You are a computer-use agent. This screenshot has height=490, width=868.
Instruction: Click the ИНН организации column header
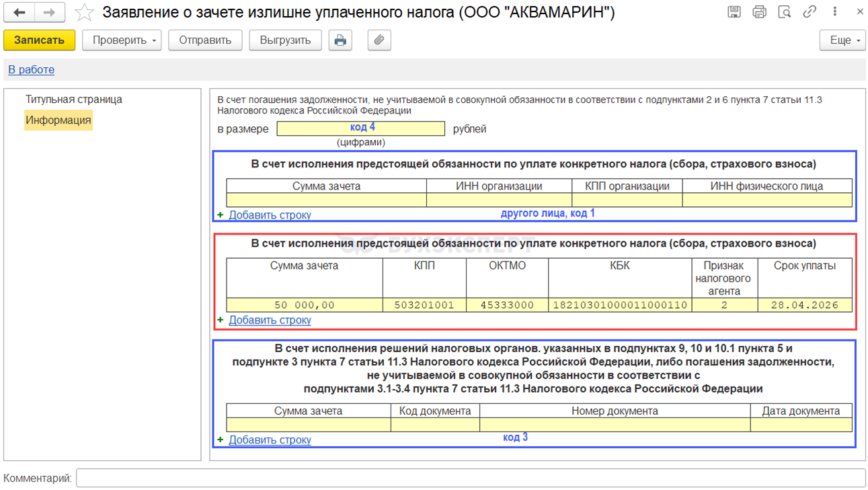(x=499, y=186)
